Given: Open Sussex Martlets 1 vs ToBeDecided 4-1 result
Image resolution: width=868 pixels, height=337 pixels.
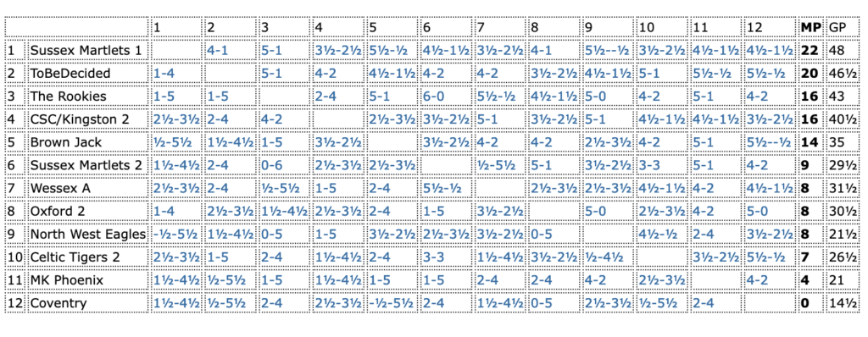Looking at the screenshot, I should (218, 50).
